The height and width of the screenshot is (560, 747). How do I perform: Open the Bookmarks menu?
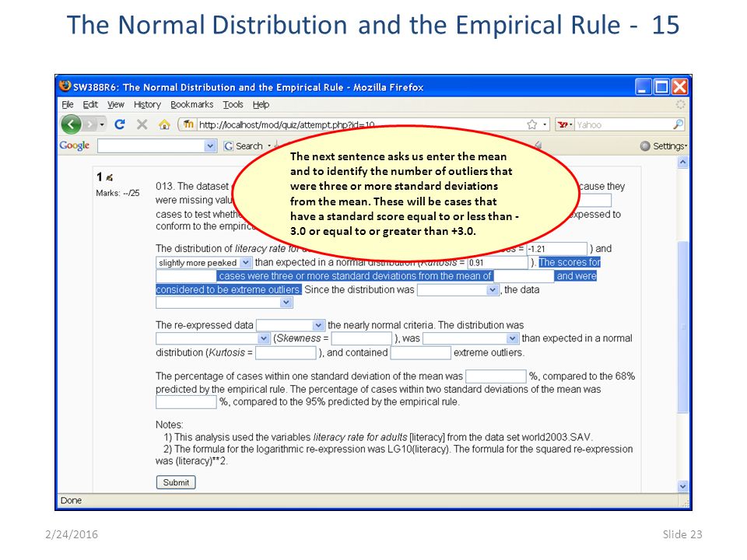pyautogui.click(x=191, y=105)
